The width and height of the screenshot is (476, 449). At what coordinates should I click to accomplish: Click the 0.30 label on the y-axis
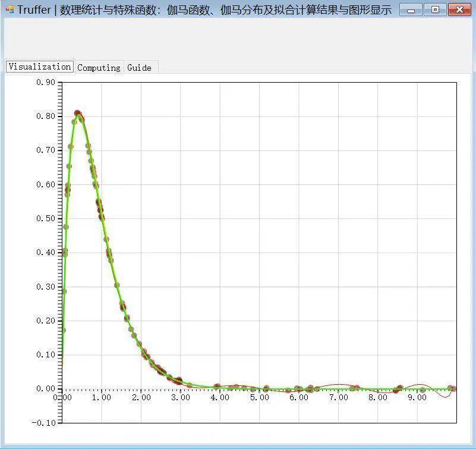45,287
